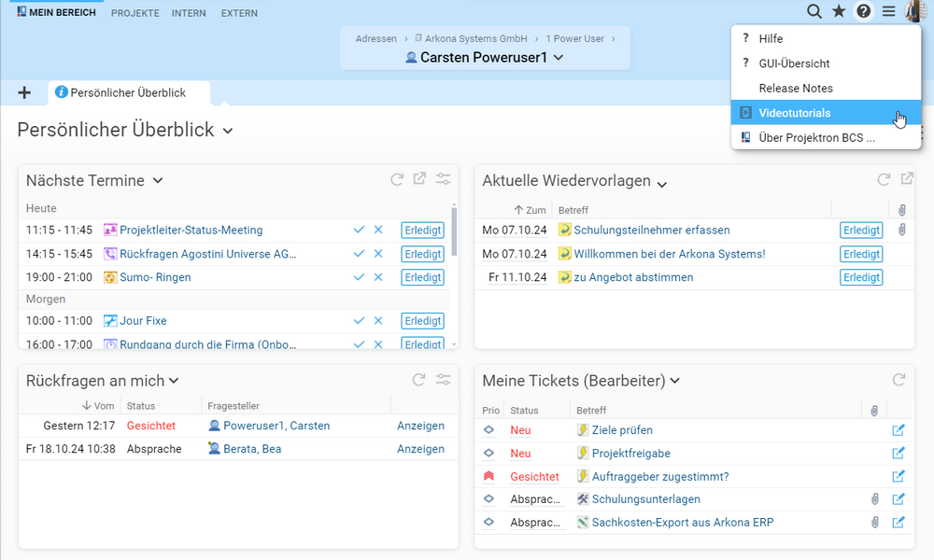This screenshot has width=934, height=560.
Task: Confirm the Jour Fixe appointment checkmark
Action: pyautogui.click(x=359, y=321)
